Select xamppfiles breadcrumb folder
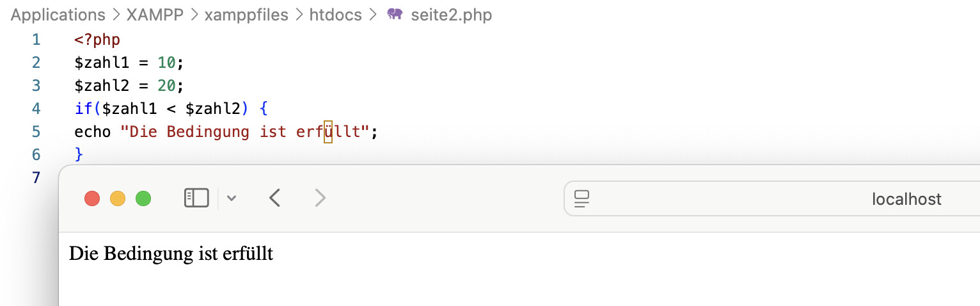Screen dimensions: 980x306 click(246, 15)
